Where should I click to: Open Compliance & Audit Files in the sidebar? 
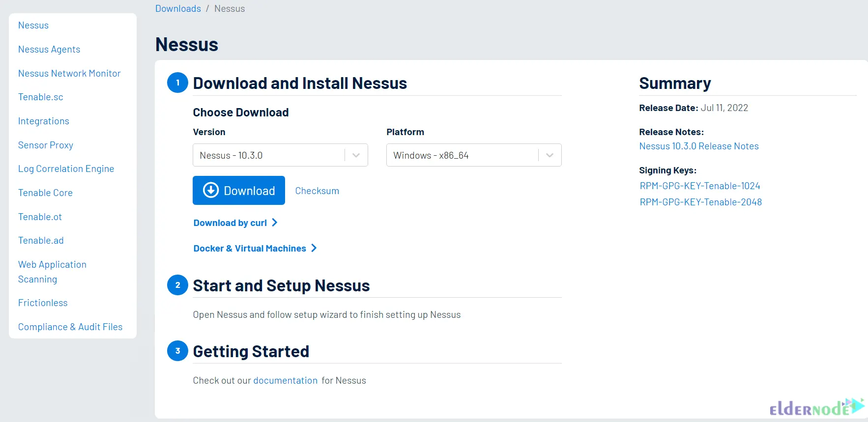pyautogui.click(x=70, y=327)
